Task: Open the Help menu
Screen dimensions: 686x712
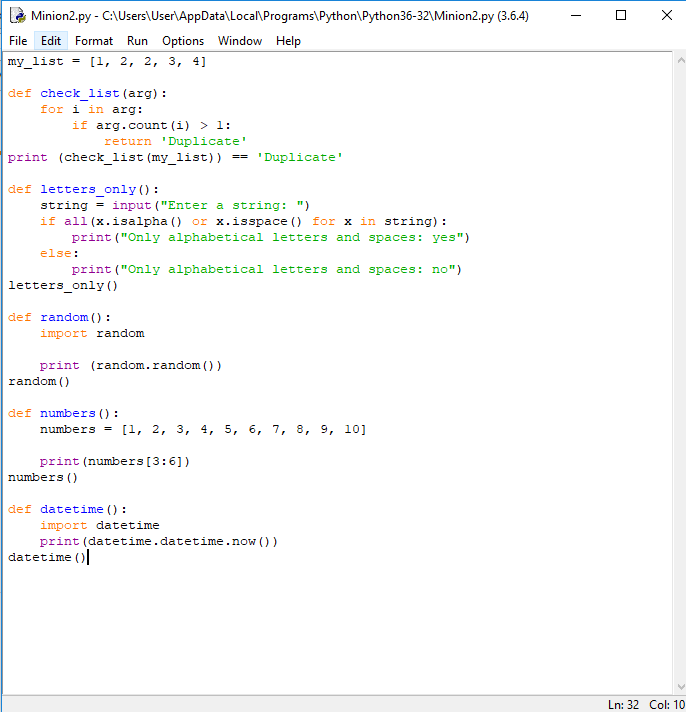Action: [288, 41]
